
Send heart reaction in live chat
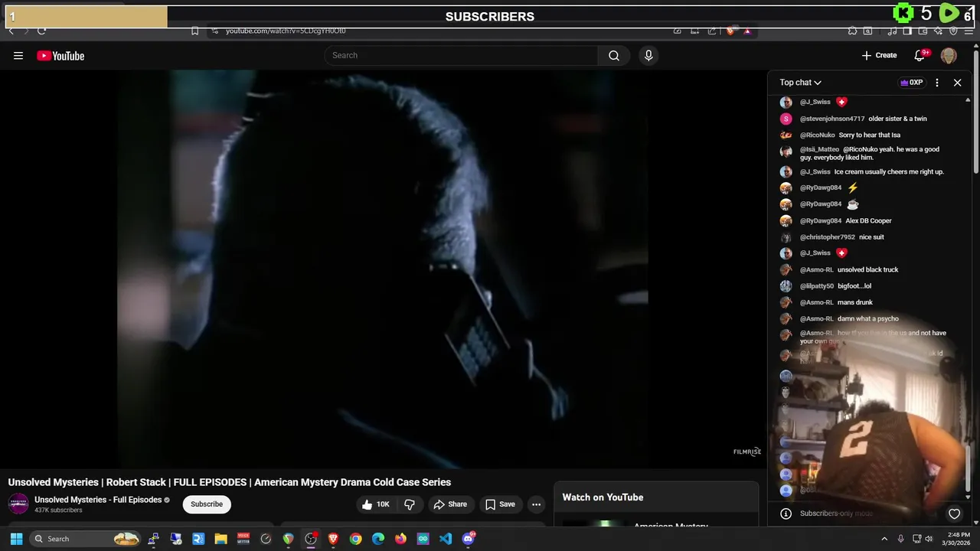click(x=954, y=514)
